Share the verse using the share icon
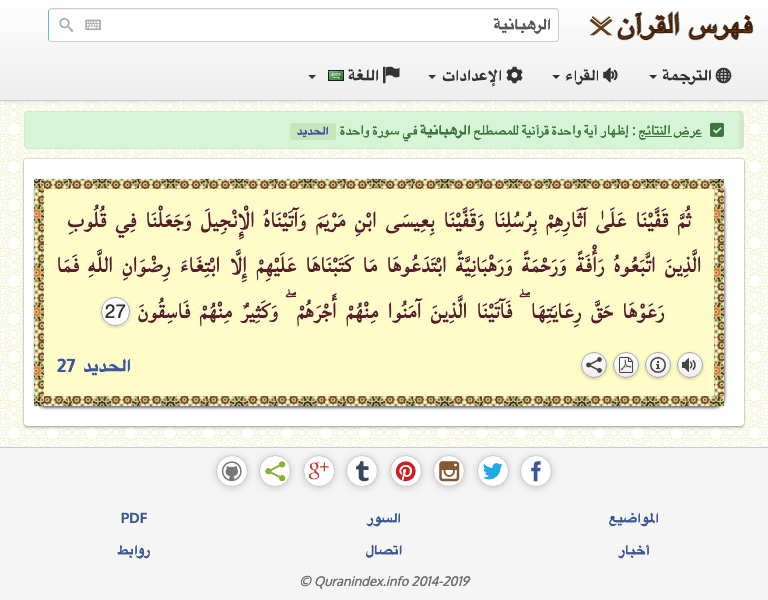The width and height of the screenshot is (768, 600). 594,365
